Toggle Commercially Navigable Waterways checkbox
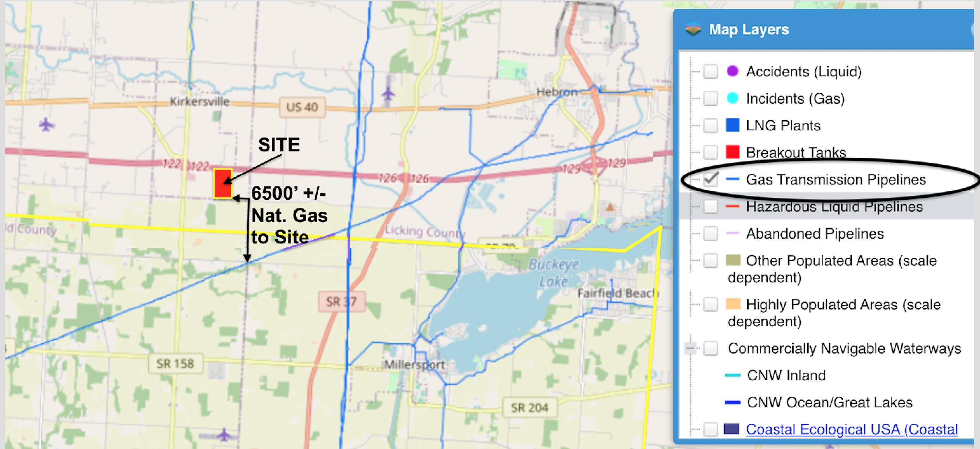The image size is (980, 449). click(710, 348)
